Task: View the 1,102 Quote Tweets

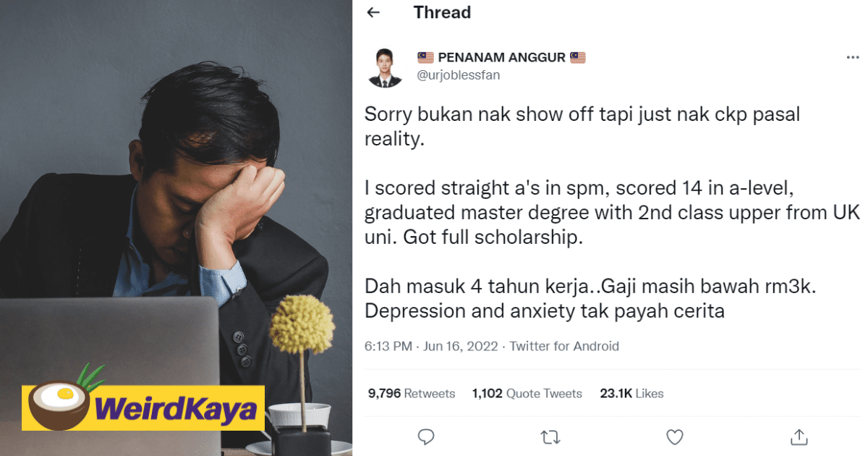Action: click(527, 394)
